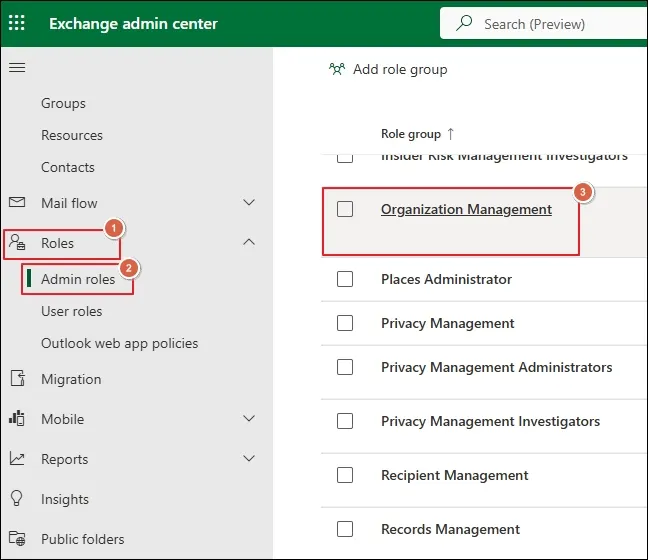The image size is (648, 560).
Task: Open Groups in the sidebar
Action: (63, 103)
